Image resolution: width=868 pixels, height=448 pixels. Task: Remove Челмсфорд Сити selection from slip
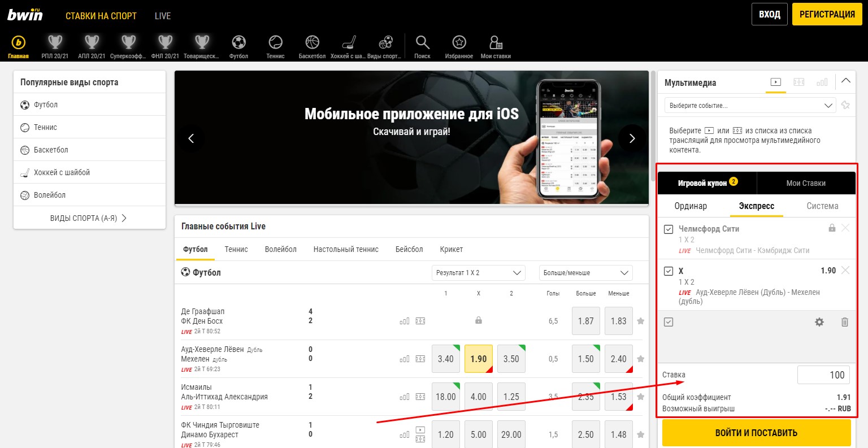tap(845, 228)
